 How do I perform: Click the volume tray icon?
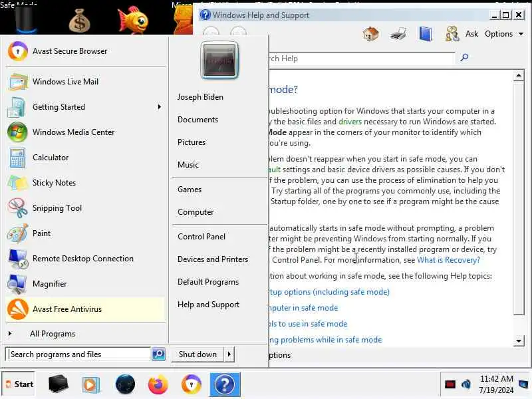click(466, 384)
